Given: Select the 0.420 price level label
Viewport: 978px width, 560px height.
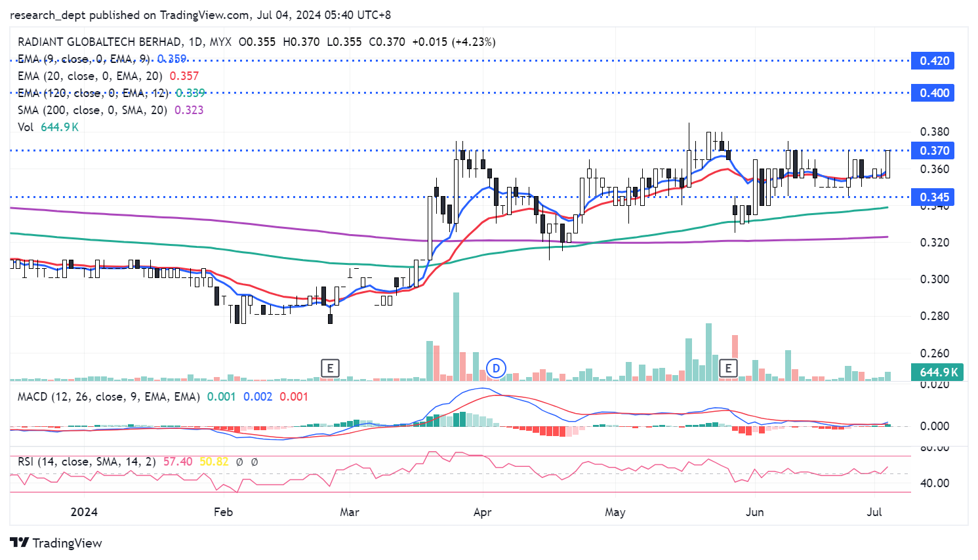Looking at the screenshot, I should coord(933,61).
